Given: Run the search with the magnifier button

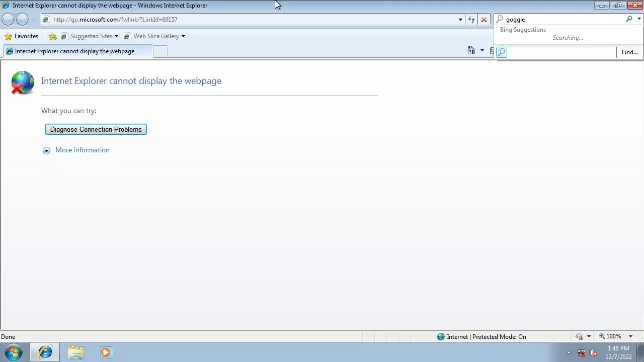Looking at the screenshot, I should 629,19.
